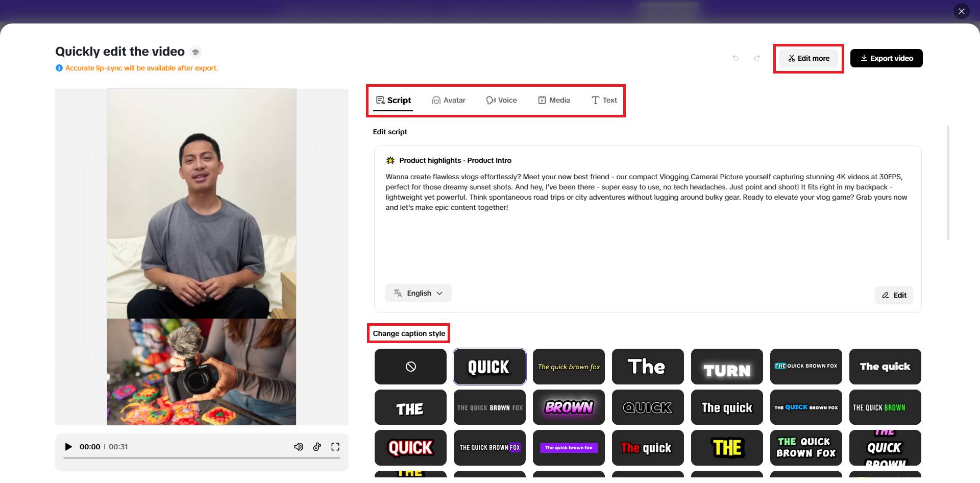Click the 'Accurate lip-sync' notice text
The image size is (980, 483).
[x=141, y=68]
